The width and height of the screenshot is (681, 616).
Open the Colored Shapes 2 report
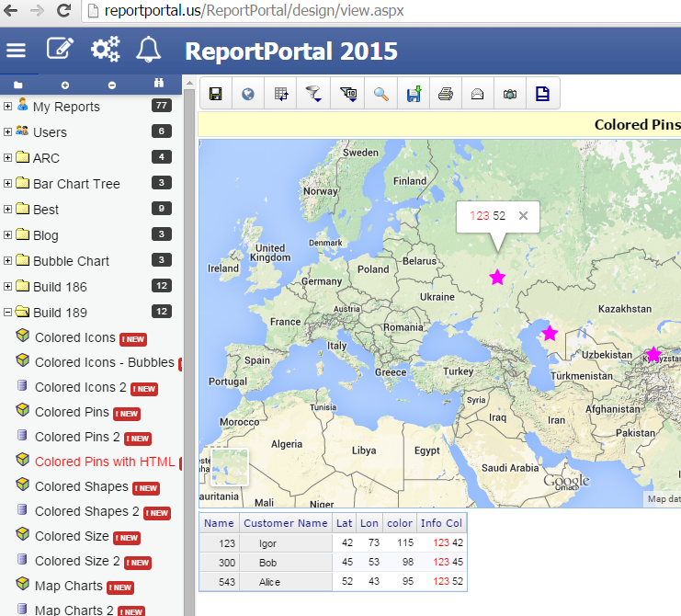click(87, 511)
